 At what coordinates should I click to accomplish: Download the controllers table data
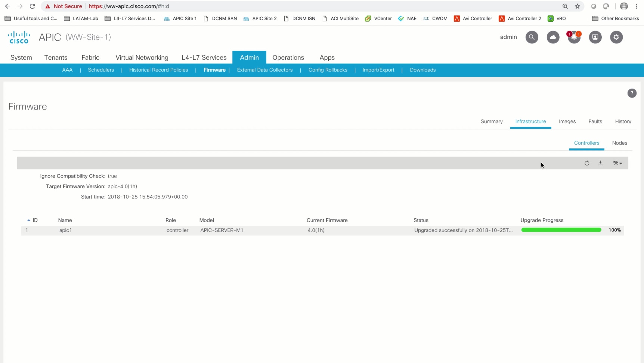tap(600, 163)
